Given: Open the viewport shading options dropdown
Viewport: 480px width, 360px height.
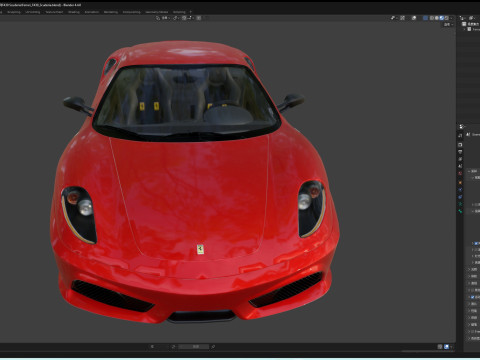Looking at the screenshot, I should 451,18.
